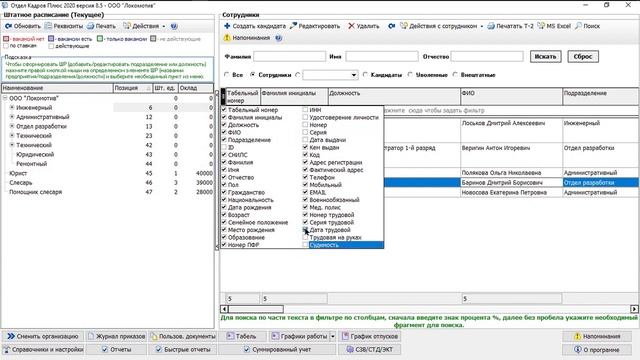640x360 pixels.
Task: Open Справочники и настройки
Action: click(x=43, y=349)
